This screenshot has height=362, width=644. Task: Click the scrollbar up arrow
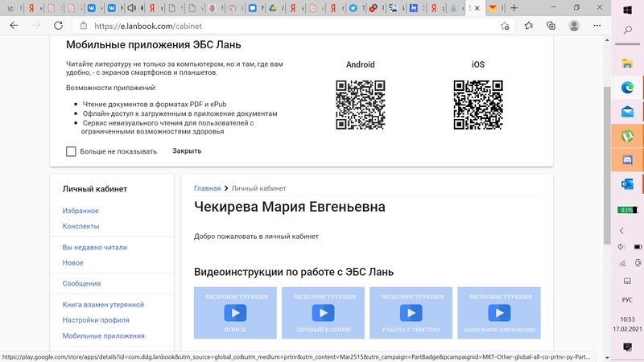coord(607,40)
